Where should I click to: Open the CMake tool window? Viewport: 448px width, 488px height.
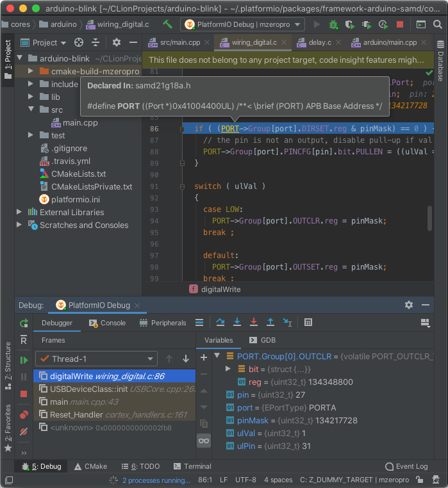(90, 466)
